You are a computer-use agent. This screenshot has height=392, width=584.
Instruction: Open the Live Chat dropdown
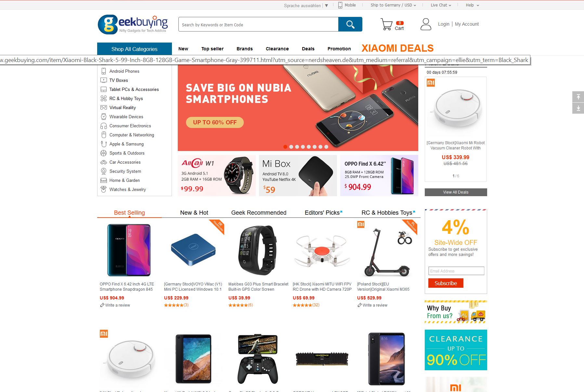tap(441, 5)
